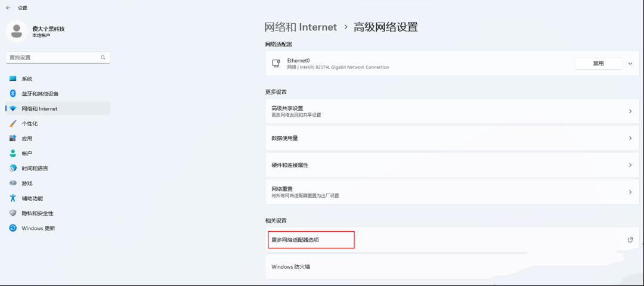Click the Ethernet0 adapter icon

click(x=276, y=64)
